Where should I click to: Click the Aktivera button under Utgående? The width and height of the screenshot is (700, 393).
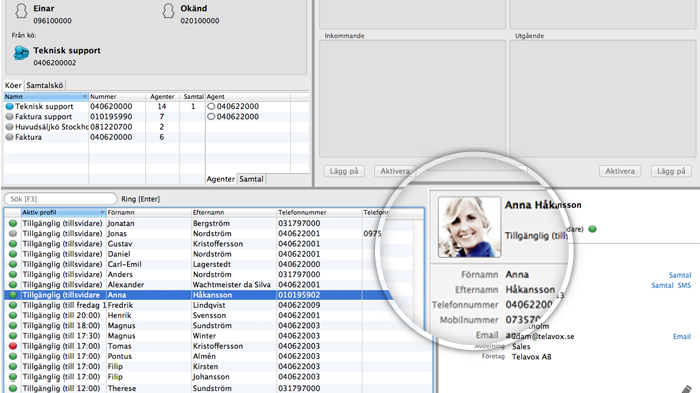coord(620,171)
